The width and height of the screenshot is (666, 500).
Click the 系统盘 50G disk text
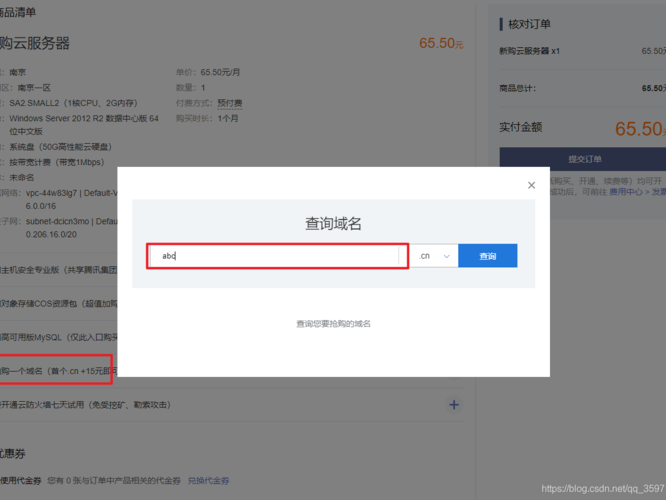(x=60, y=147)
